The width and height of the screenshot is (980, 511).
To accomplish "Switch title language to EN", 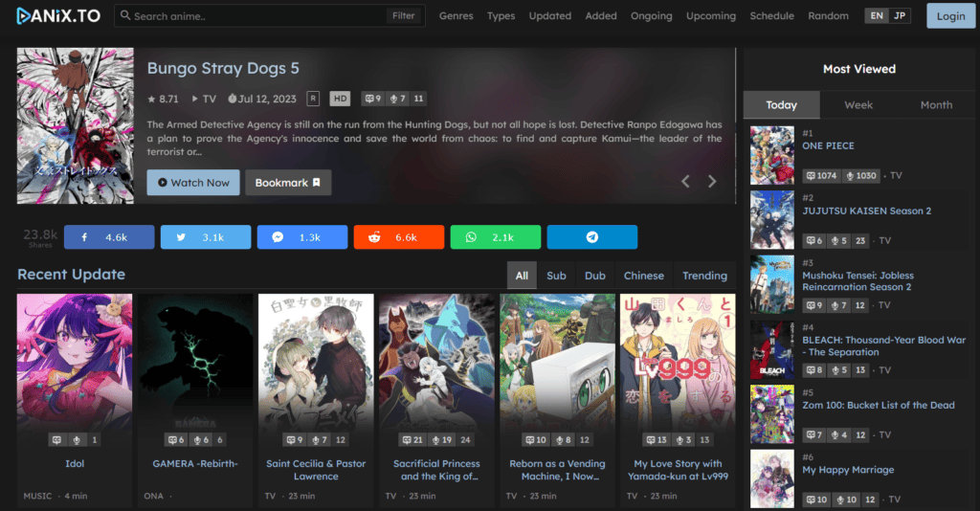I will (876, 15).
